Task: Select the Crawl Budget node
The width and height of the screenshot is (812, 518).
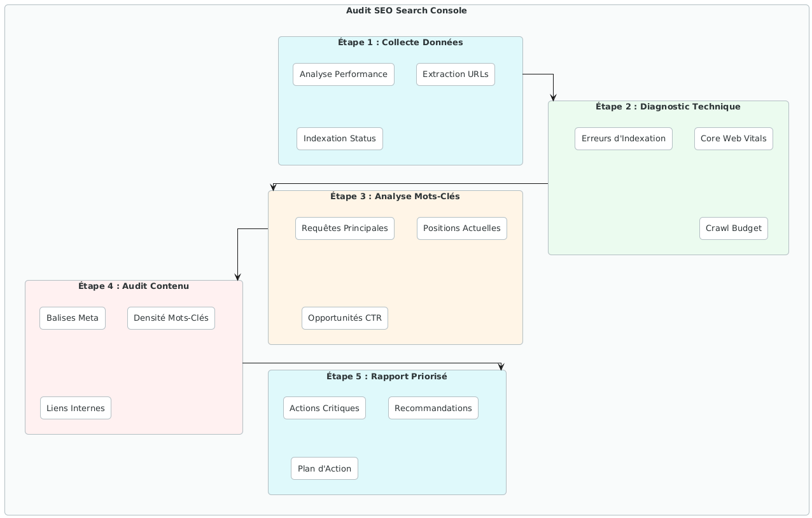Action: pyautogui.click(x=733, y=228)
